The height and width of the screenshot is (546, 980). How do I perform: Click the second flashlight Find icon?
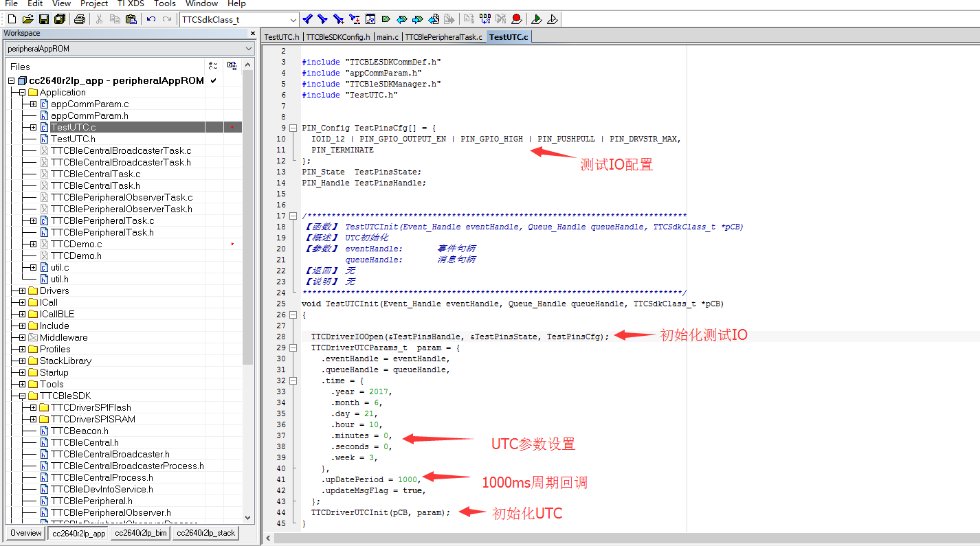point(322,19)
